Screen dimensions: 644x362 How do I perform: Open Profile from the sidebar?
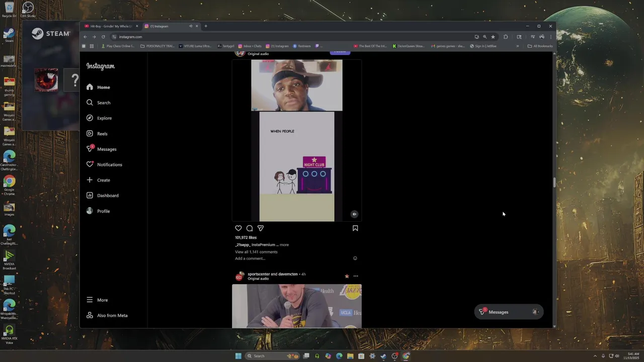click(x=98, y=211)
